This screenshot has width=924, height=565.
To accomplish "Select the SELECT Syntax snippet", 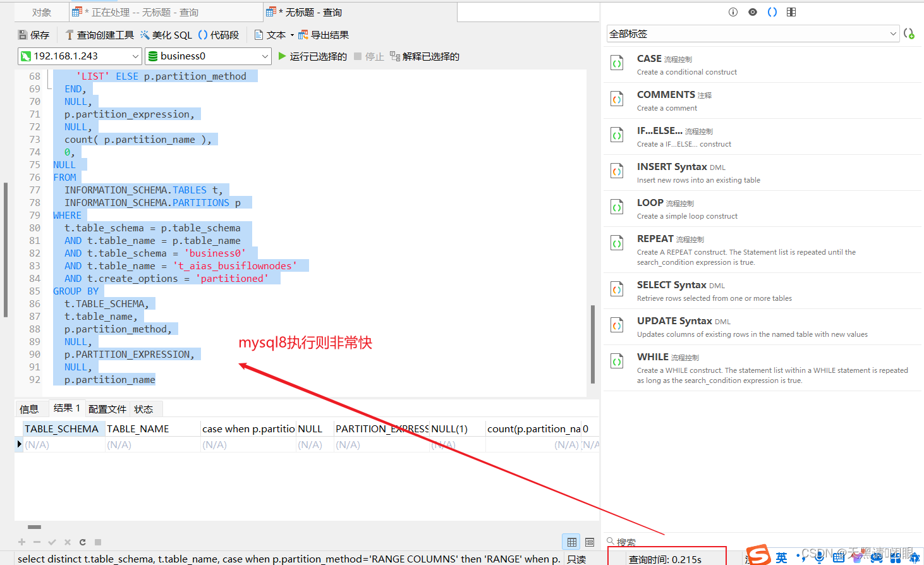I will coord(763,291).
